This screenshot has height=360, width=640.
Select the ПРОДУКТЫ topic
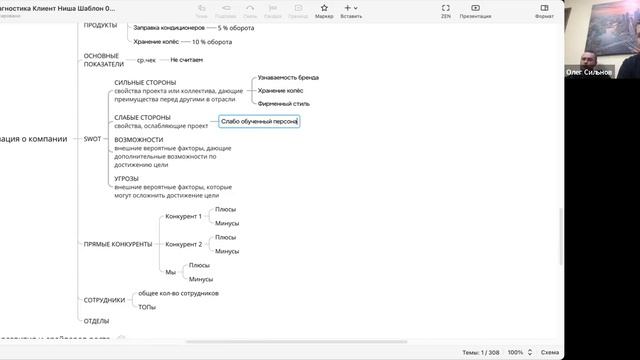100,25
